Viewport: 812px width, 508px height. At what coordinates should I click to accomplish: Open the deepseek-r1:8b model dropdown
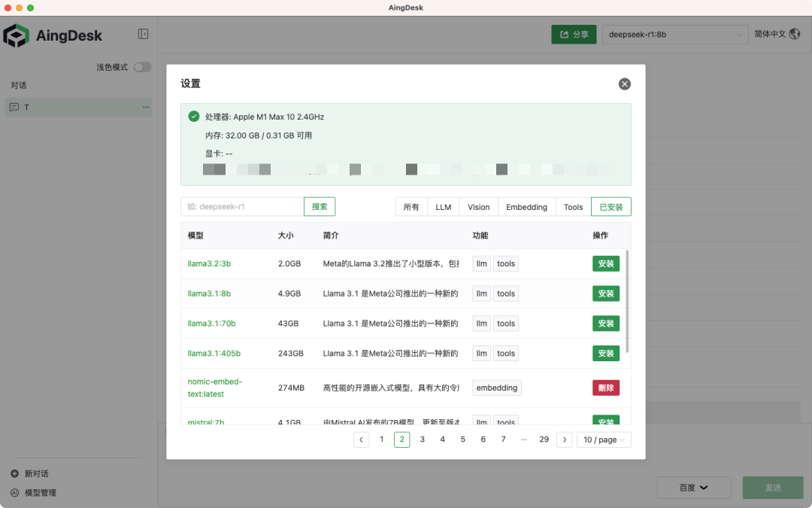coord(674,34)
